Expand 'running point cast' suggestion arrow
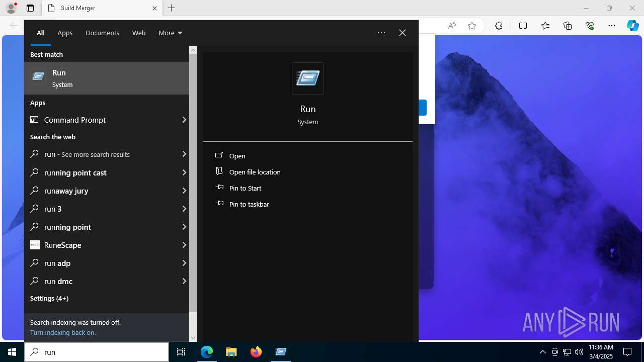Screen dimensions: 644x362 [184, 172]
